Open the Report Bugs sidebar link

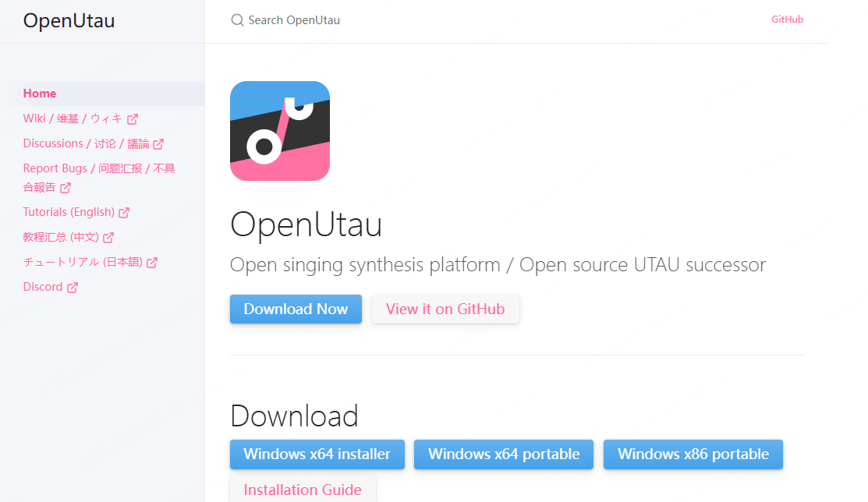tap(99, 178)
